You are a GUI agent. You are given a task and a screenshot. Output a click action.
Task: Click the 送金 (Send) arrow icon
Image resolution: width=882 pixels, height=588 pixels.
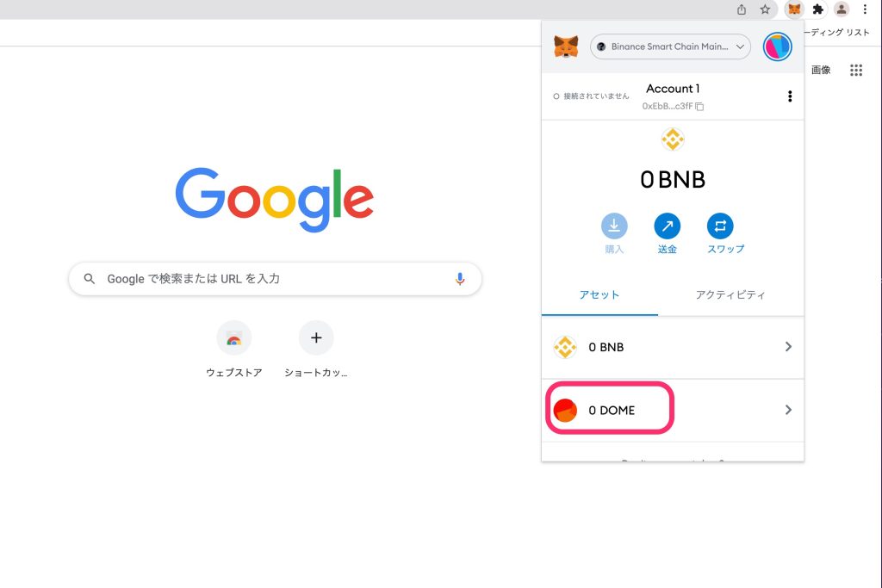coord(668,226)
